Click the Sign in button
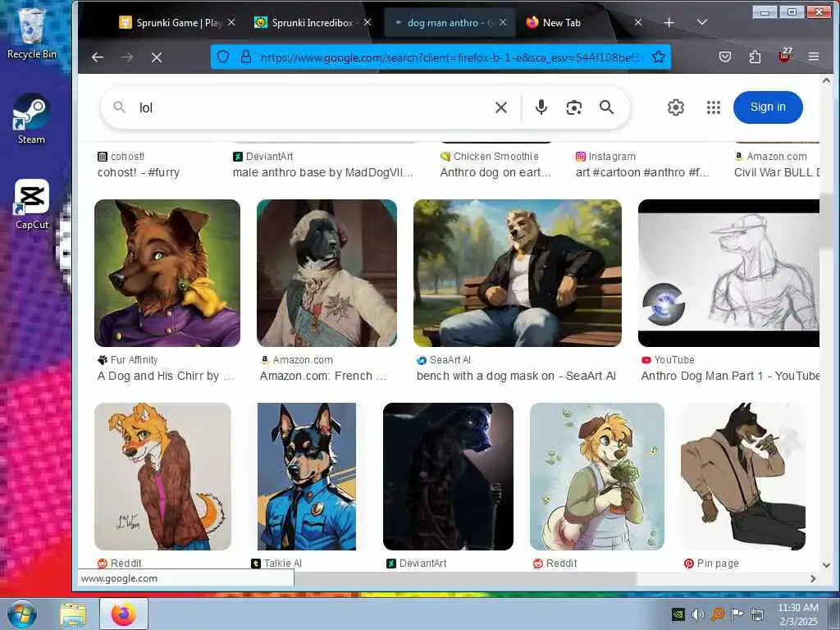Image resolution: width=840 pixels, height=630 pixels. click(x=768, y=107)
